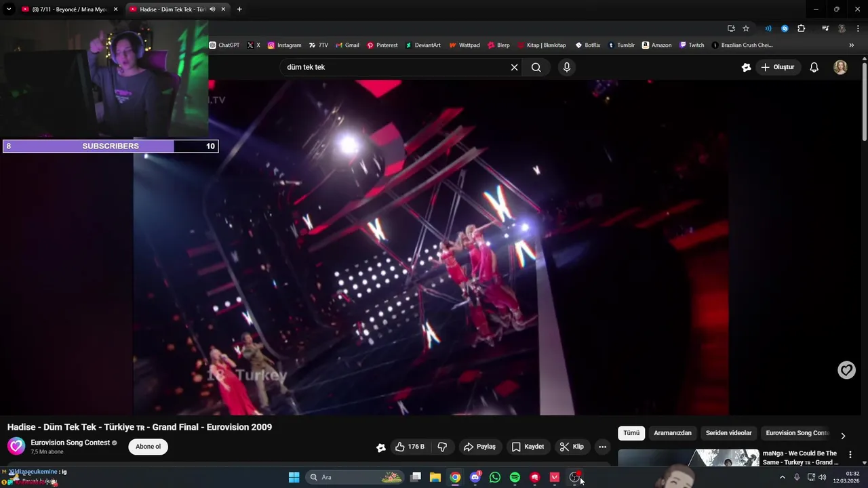Start voice search with the microphone
Image resolution: width=868 pixels, height=488 pixels.
coord(567,67)
